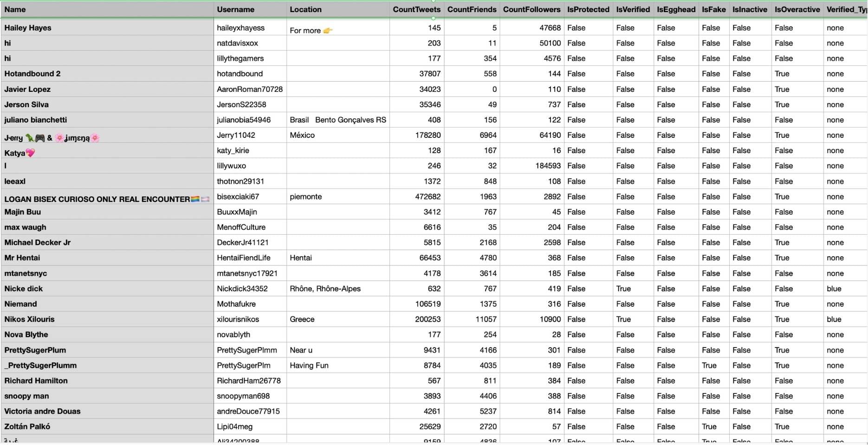The image size is (868, 445).
Task: Select the CountFollowers column header
Action: tap(532, 9)
